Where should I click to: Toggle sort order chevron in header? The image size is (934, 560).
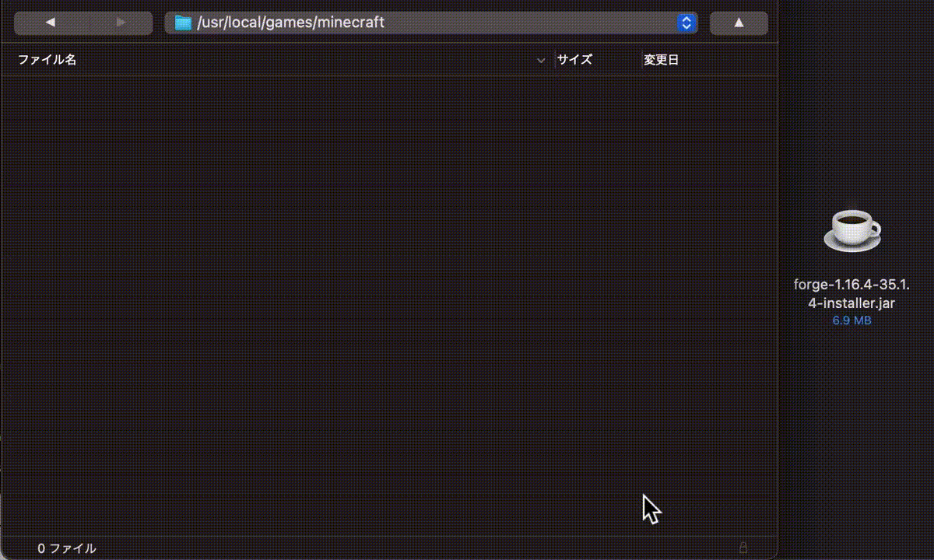pyautogui.click(x=541, y=60)
